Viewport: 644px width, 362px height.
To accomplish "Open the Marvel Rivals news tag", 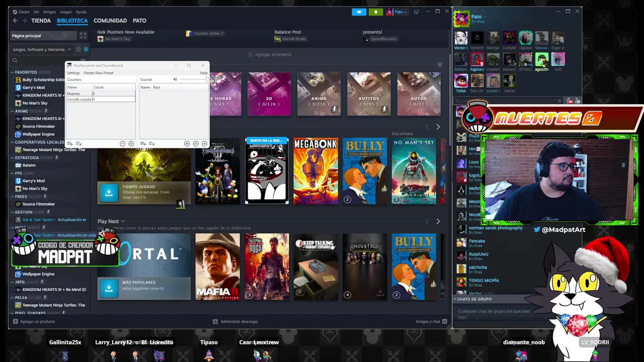I will click(290, 39).
